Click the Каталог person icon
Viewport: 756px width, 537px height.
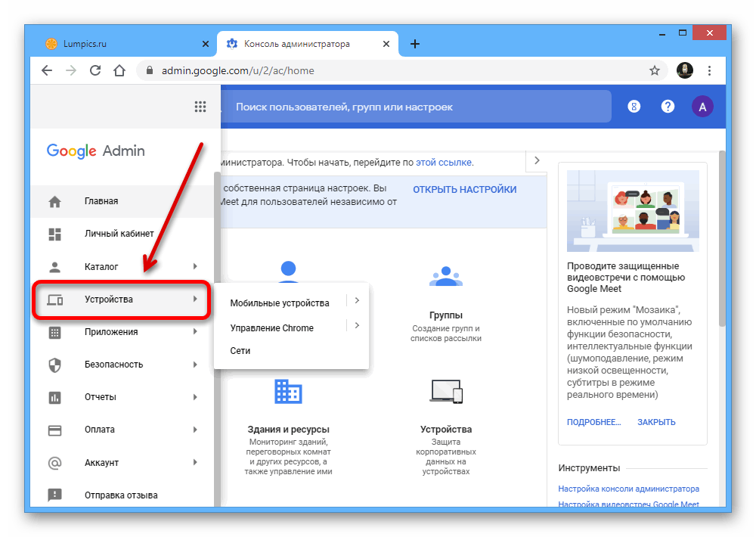(x=55, y=266)
